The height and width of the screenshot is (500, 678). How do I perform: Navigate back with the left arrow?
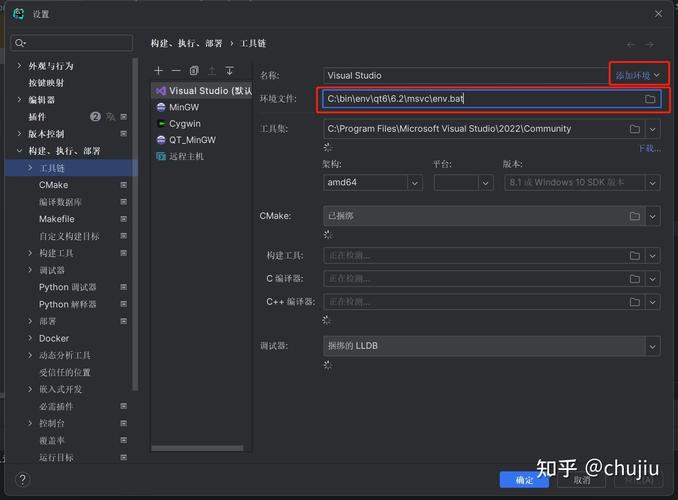[x=631, y=45]
